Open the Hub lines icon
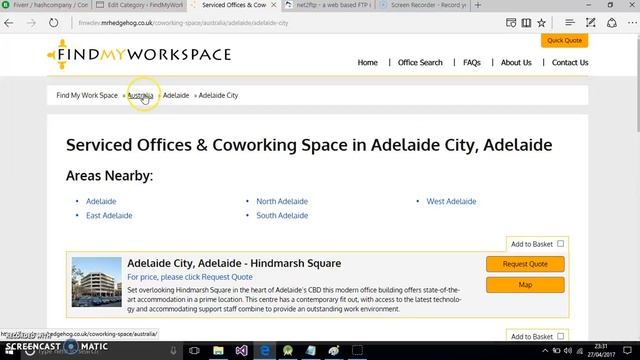The width and height of the screenshot is (640, 360). pos(570,23)
